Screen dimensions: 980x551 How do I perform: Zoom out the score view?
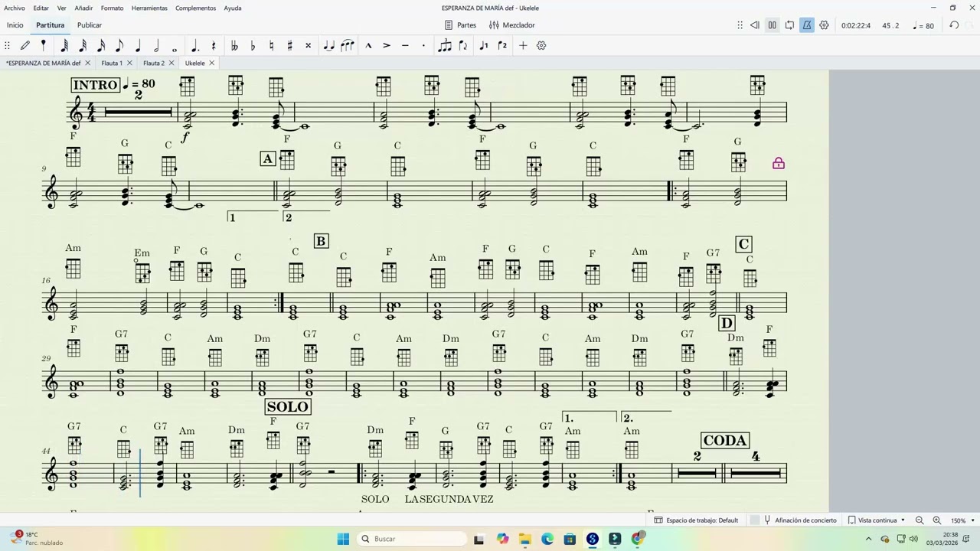pyautogui.click(x=920, y=520)
